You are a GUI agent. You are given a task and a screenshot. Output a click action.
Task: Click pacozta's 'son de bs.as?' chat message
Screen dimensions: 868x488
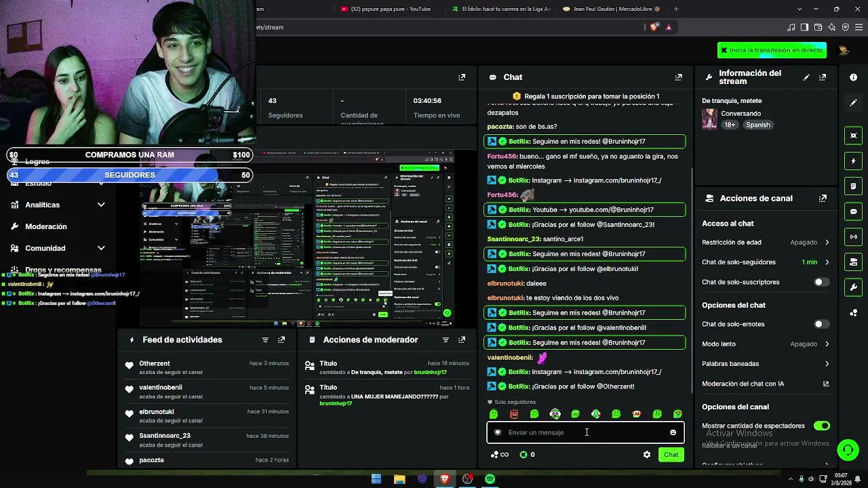pyautogui.click(x=522, y=127)
